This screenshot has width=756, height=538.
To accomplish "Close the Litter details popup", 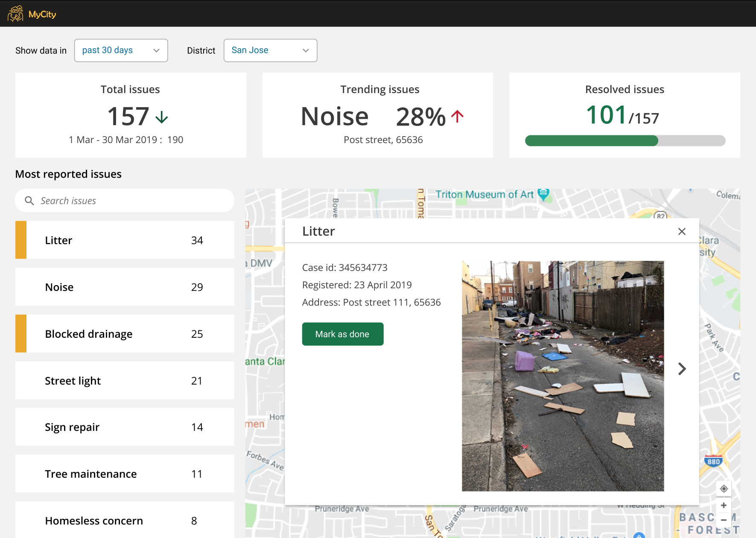I will 682,231.
